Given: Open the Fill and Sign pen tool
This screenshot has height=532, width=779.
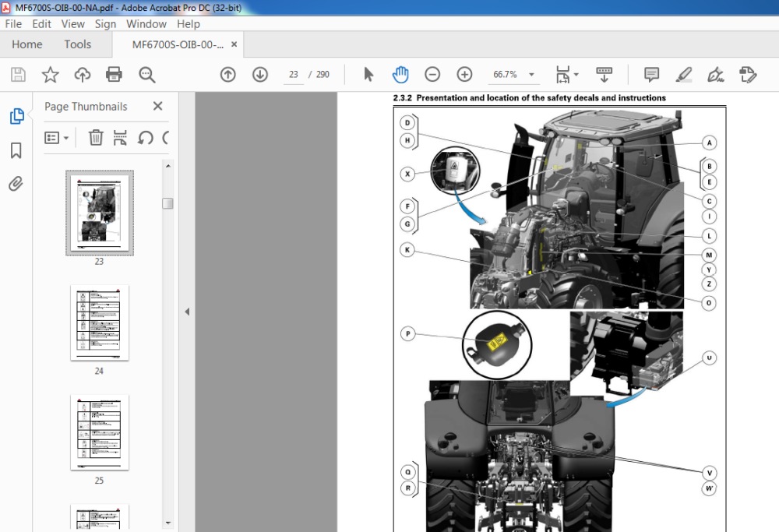Looking at the screenshot, I should pyautogui.click(x=715, y=75).
